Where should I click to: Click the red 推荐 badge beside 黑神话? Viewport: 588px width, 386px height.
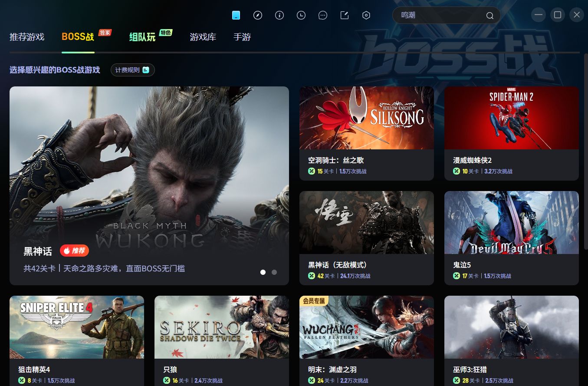[74, 251]
